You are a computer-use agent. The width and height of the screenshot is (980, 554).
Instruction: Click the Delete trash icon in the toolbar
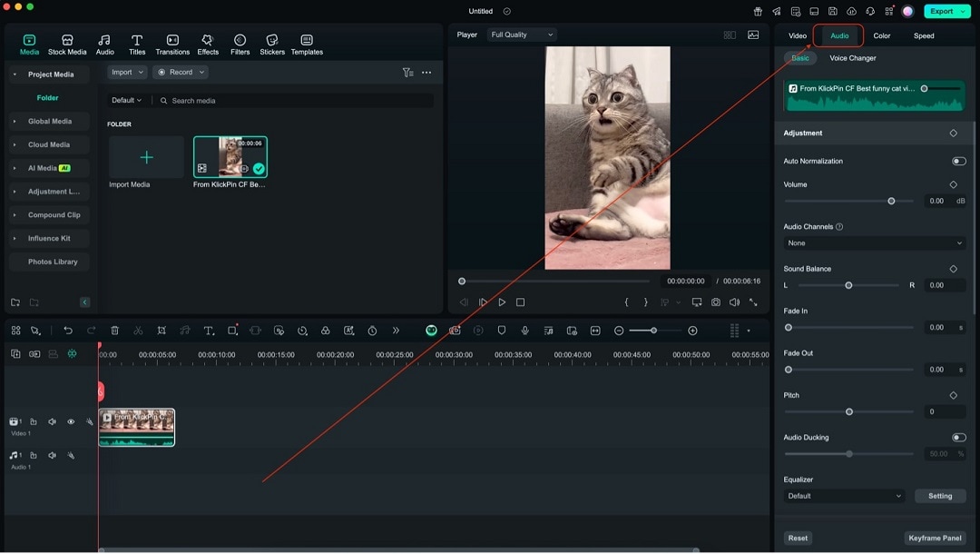[114, 331]
